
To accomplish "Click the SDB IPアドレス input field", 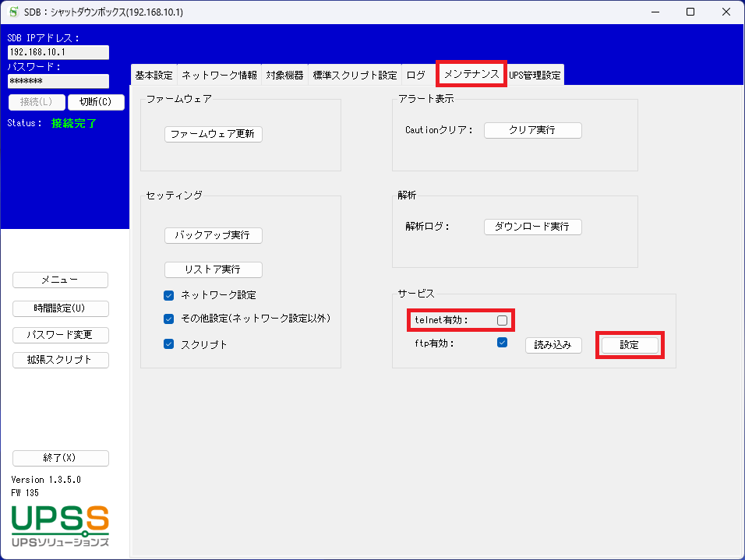I will (58, 52).
